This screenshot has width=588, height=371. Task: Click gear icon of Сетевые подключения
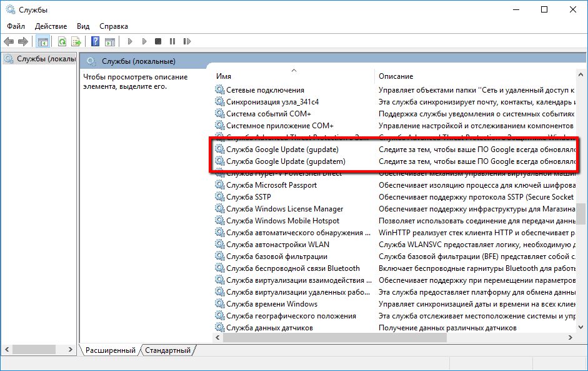(219, 89)
